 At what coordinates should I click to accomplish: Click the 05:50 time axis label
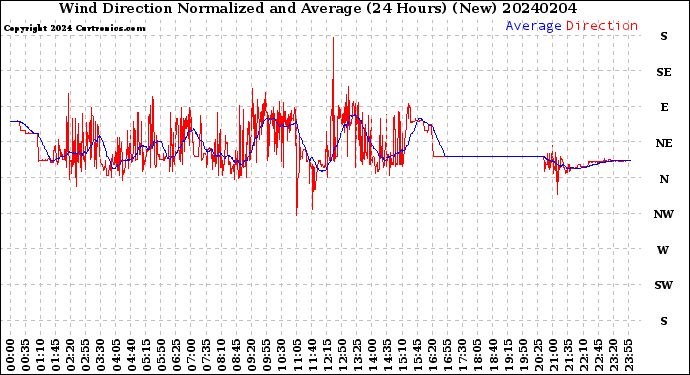[x=161, y=355]
